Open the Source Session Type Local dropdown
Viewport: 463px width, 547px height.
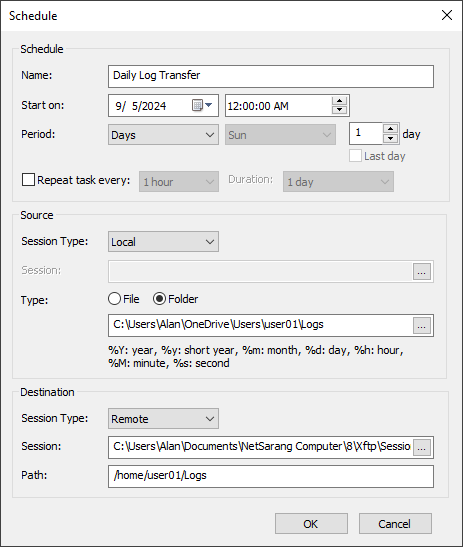(163, 241)
